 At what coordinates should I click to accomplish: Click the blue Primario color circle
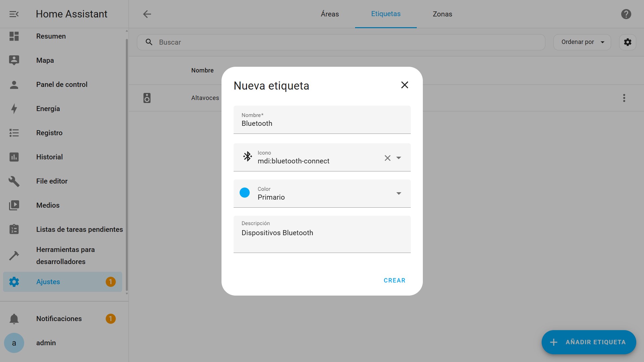[x=245, y=192]
